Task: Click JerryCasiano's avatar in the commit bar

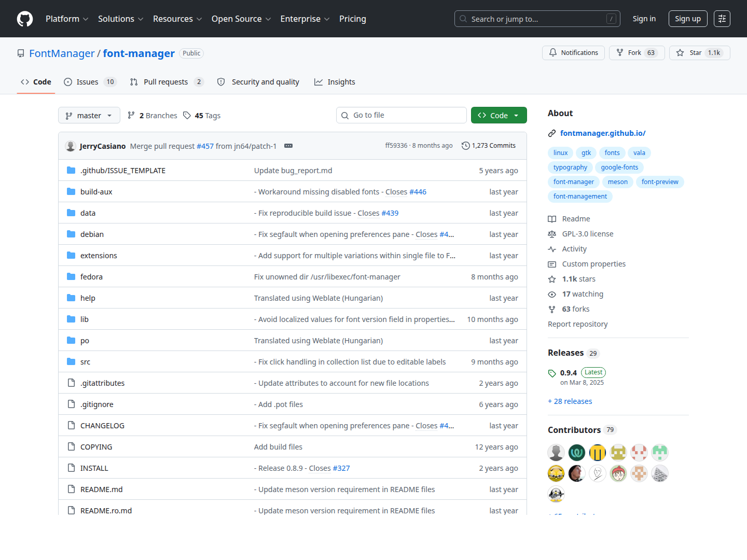Action: pyautogui.click(x=71, y=146)
